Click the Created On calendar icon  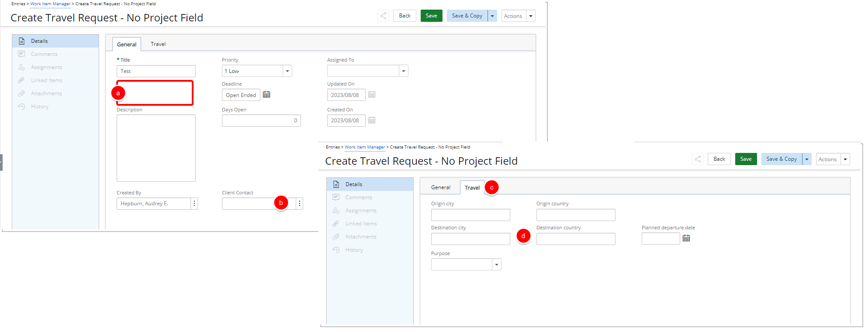pyautogui.click(x=372, y=121)
